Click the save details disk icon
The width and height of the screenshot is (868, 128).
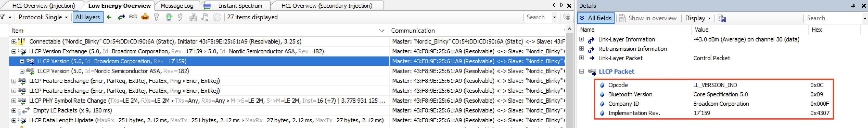[x=722, y=18]
